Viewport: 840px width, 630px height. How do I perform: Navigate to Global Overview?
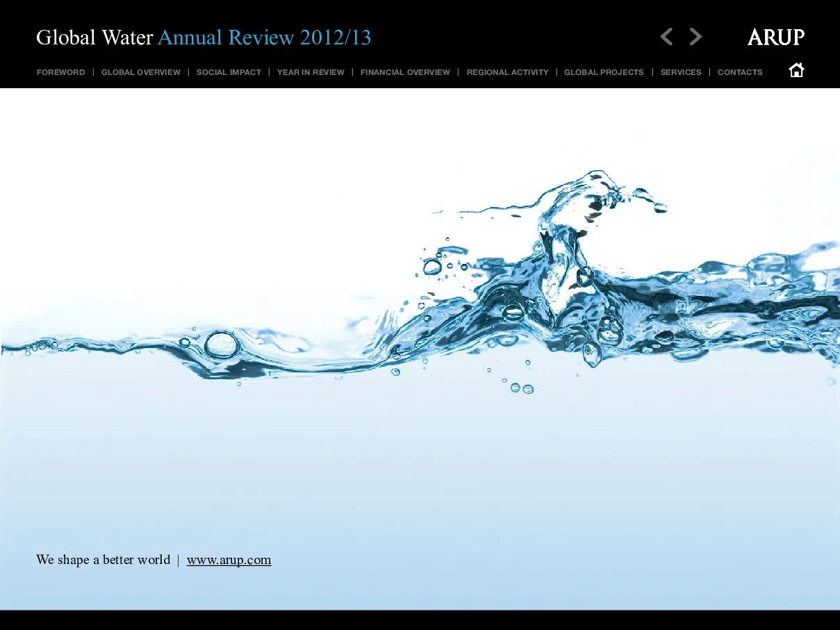point(141,72)
